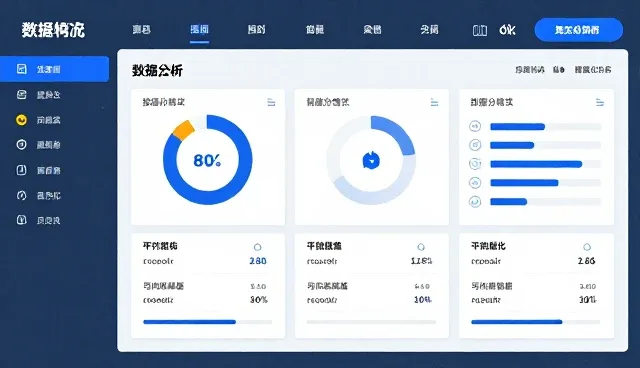Click the round icon beside the fourth bar row

coord(475,183)
